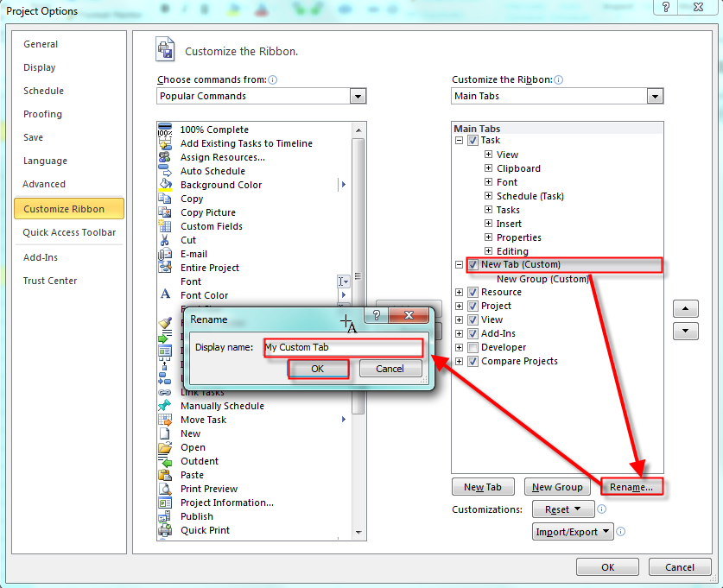Open the Customize the Ribbon dropdown
723x588 pixels.
[x=655, y=96]
